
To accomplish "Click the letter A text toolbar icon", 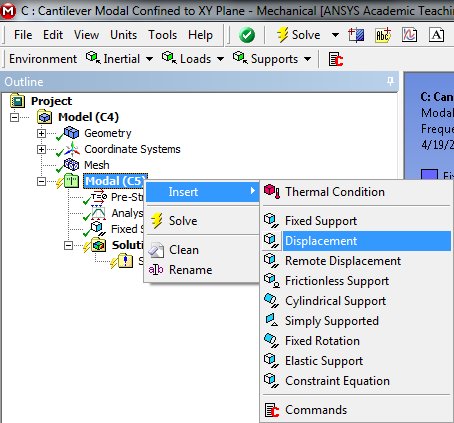I will [436, 35].
